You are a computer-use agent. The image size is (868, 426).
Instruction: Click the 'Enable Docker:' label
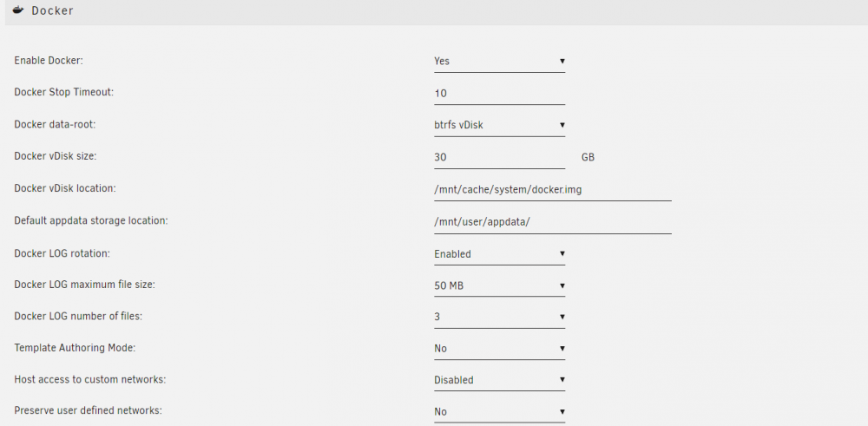click(48, 61)
